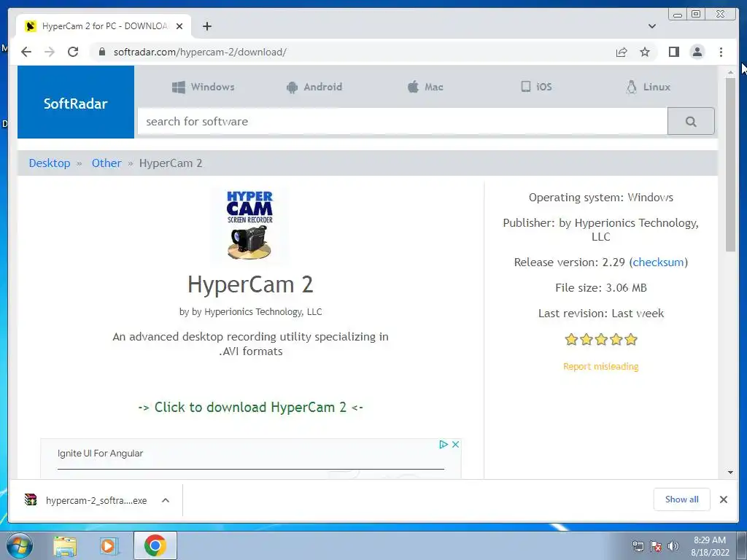
Task: Click Show all downloads
Action: pos(682,499)
